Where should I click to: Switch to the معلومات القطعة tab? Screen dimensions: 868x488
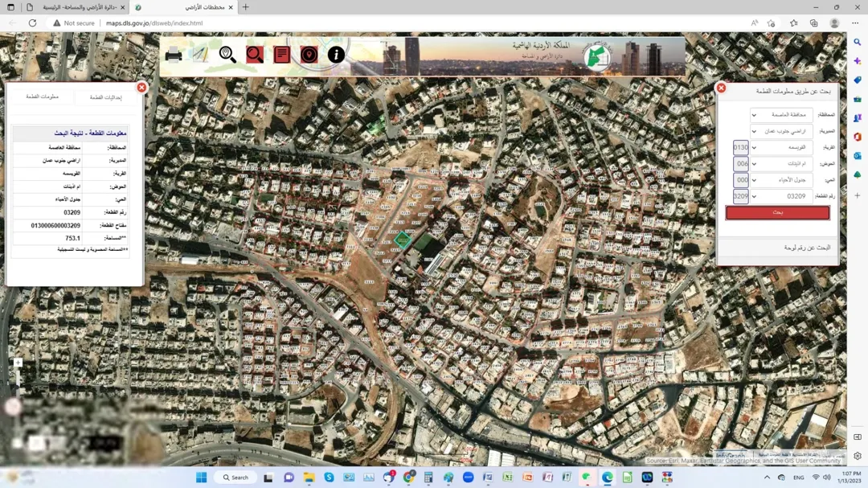click(x=43, y=97)
